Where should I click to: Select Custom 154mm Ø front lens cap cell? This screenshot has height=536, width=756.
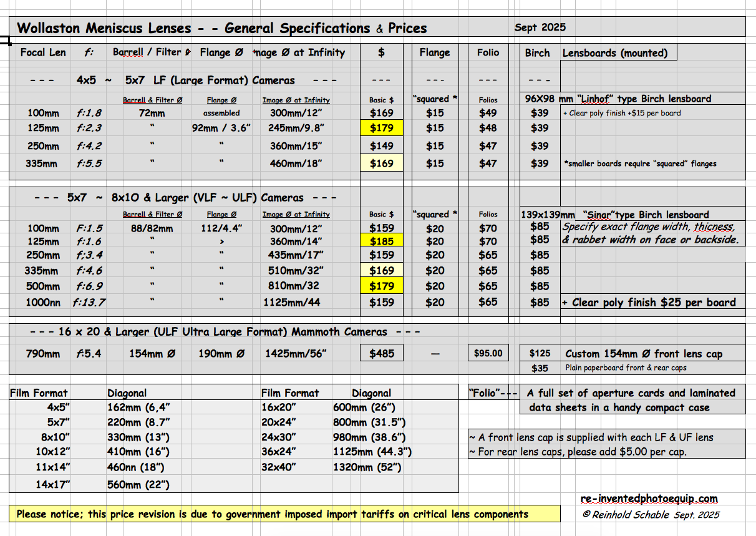pyautogui.click(x=644, y=354)
